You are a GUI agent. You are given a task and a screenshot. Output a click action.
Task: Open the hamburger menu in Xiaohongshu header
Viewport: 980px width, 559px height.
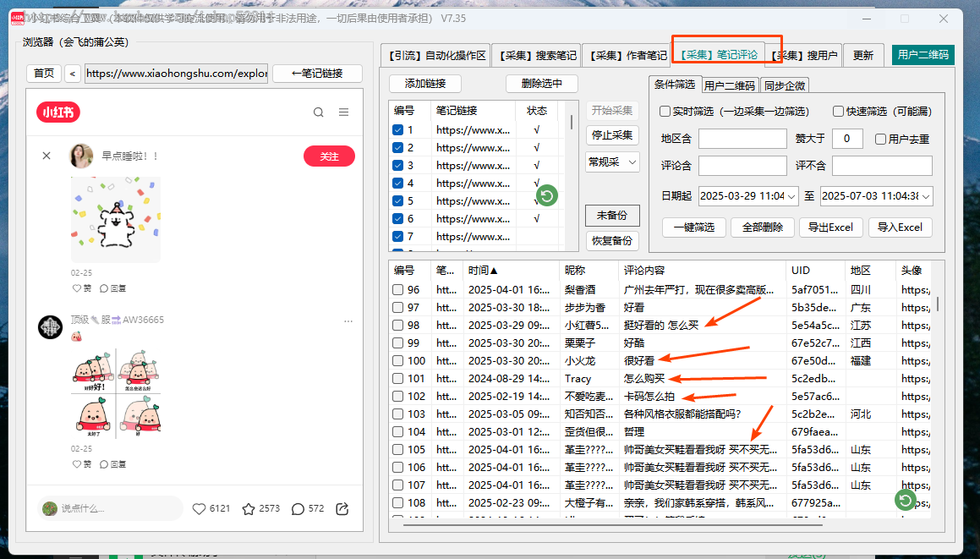(x=344, y=112)
